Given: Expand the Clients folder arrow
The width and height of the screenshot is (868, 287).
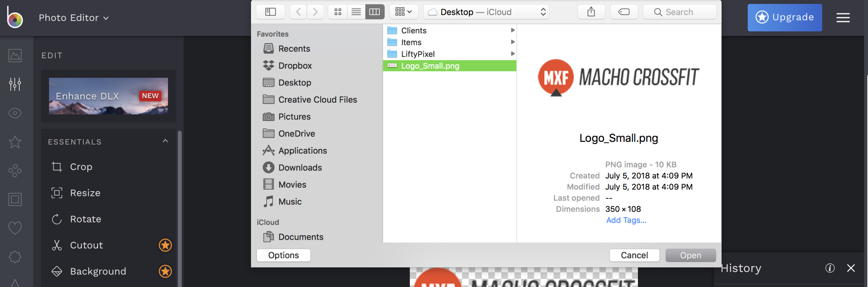Looking at the screenshot, I should click(x=512, y=30).
